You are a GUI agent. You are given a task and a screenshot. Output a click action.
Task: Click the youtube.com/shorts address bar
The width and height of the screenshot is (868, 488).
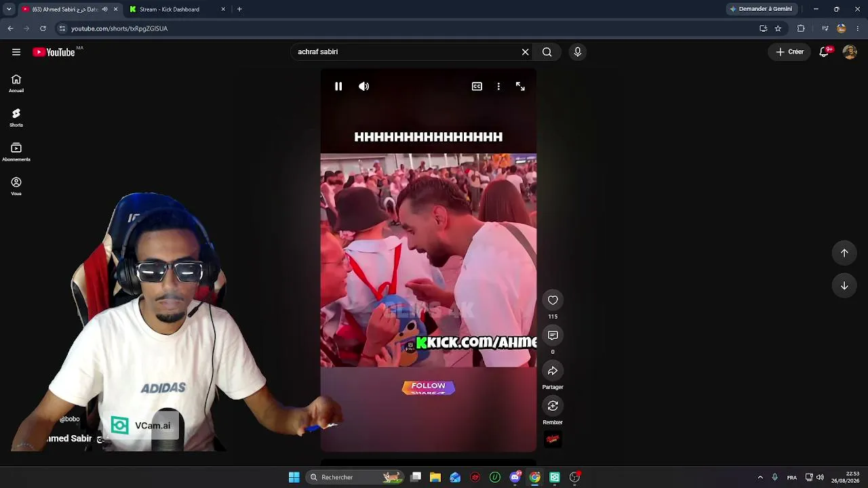(407, 28)
